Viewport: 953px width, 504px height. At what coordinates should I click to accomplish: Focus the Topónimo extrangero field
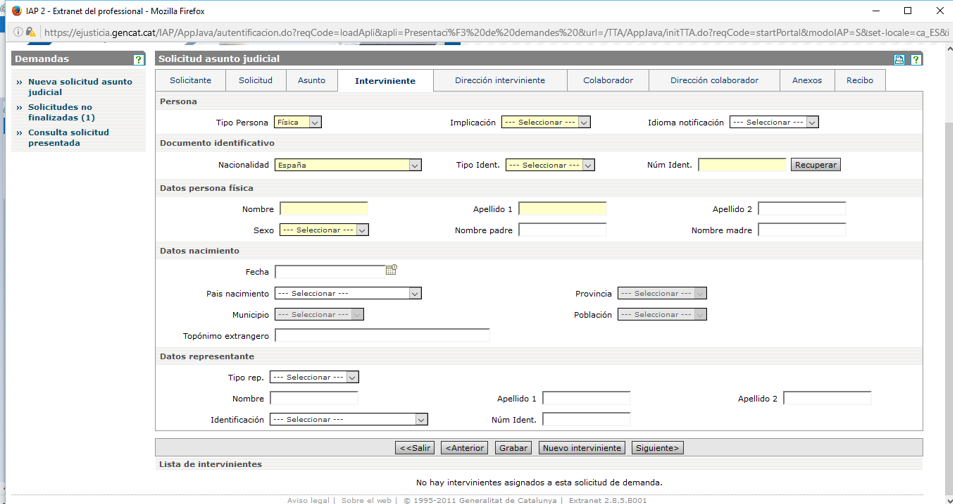pyautogui.click(x=382, y=336)
